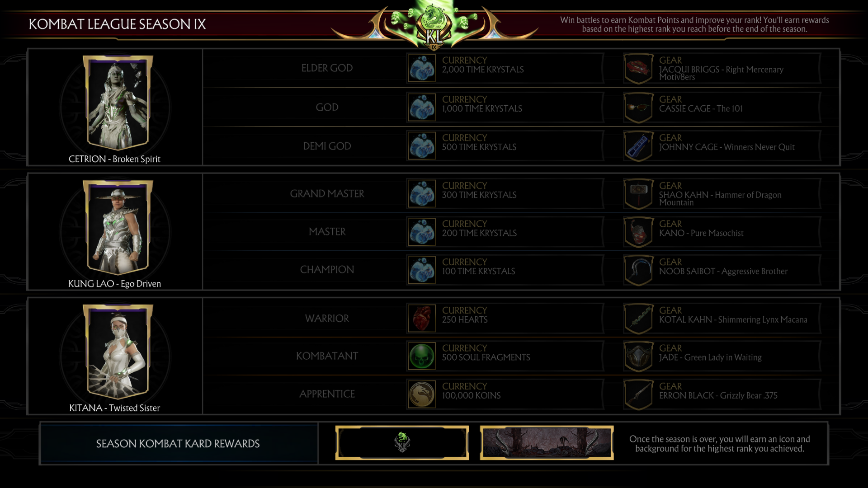Select the Apprentice rank label
The width and height of the screenshot is (868, 488).
[x=327, y=394]
